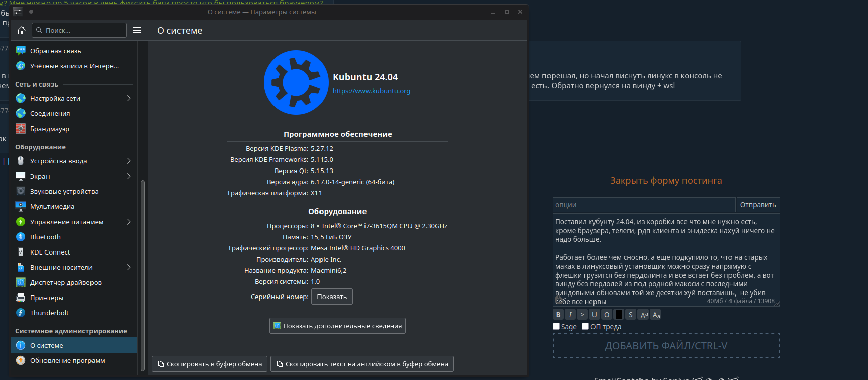Select the Bluetooth icon in the sidebar
868x380 pixels.
click(21, 237)
